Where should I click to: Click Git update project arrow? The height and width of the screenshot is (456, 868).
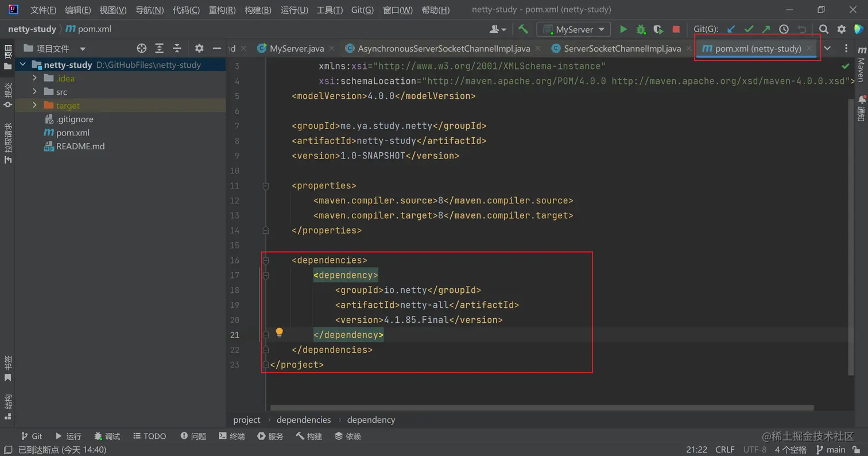tap(731, 29)
